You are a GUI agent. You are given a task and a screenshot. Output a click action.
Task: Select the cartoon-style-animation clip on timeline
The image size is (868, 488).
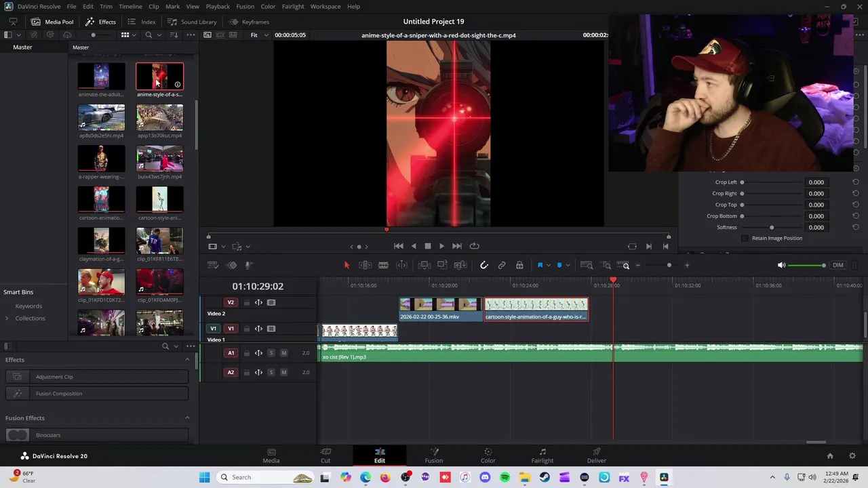536,310
